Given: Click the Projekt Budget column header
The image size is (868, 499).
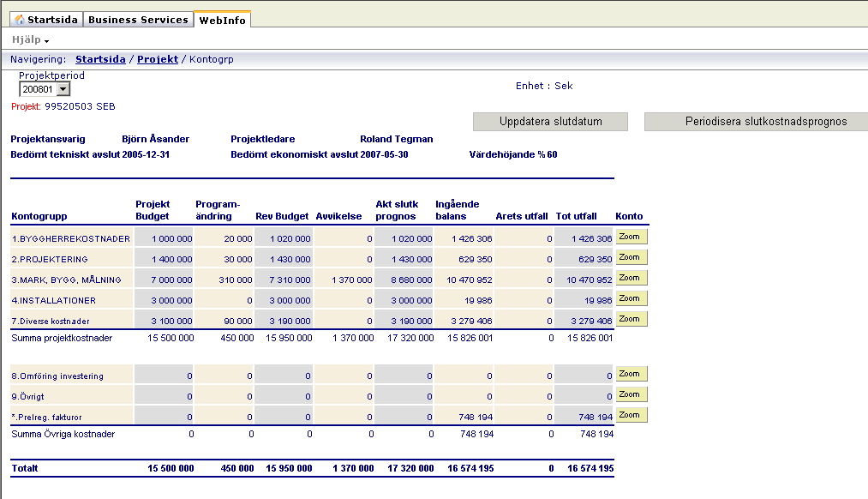Looking at the screenshot, I should click(153, 210).
